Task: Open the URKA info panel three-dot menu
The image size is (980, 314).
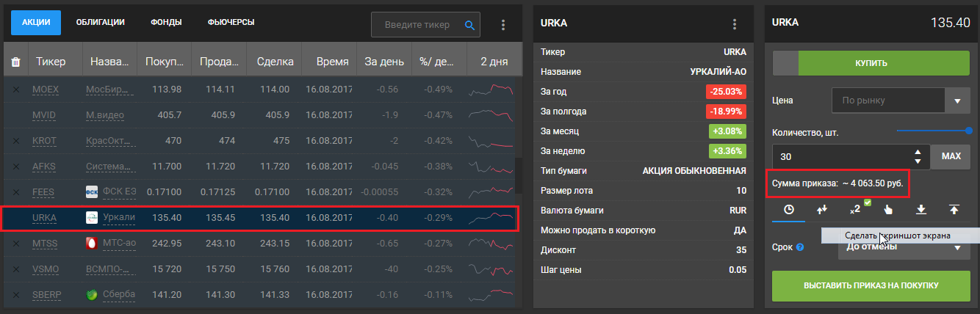Action: (735, 24)
